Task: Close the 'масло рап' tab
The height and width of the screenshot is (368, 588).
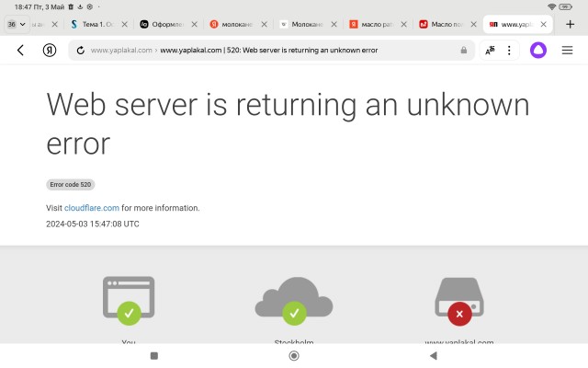Action: 404,25
